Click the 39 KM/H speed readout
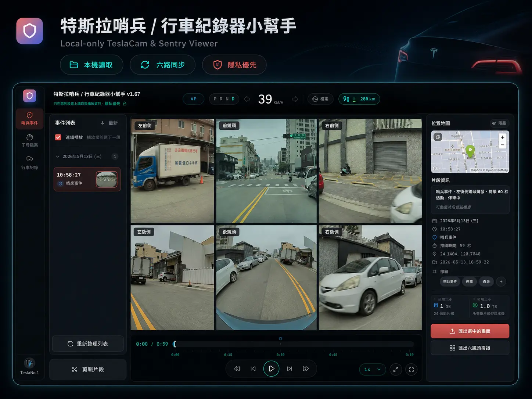Image resolution: width=532 pixels, height=399 pixels. [271, 99]
